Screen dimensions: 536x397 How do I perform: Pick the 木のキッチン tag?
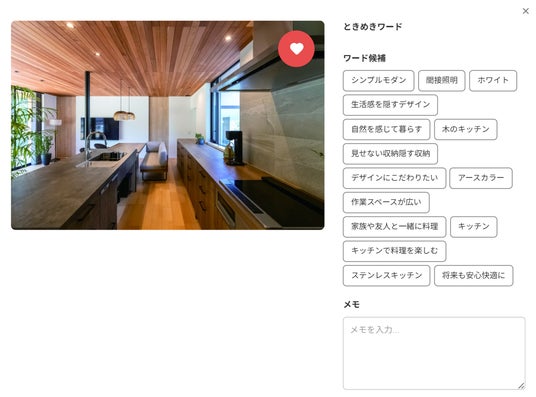pos(466,129)
